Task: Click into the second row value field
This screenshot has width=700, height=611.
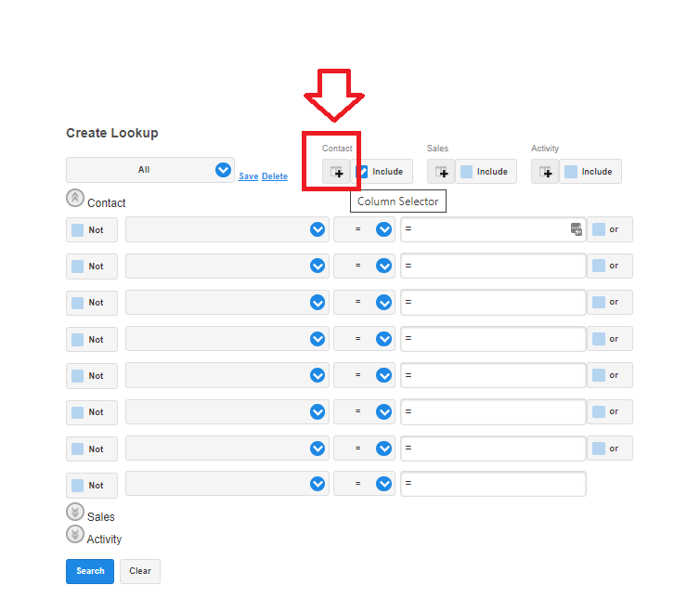Action: pyautogui.click(x=492, y=266)
